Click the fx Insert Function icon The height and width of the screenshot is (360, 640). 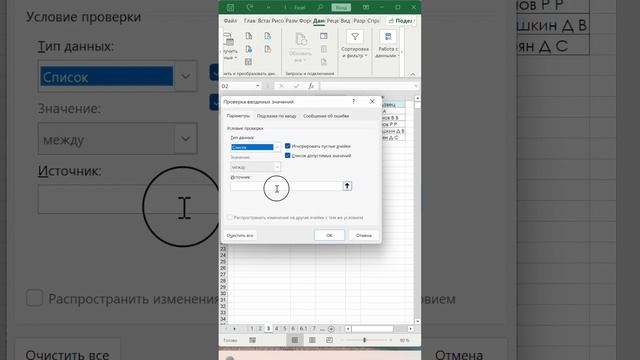tap(311, 86)
